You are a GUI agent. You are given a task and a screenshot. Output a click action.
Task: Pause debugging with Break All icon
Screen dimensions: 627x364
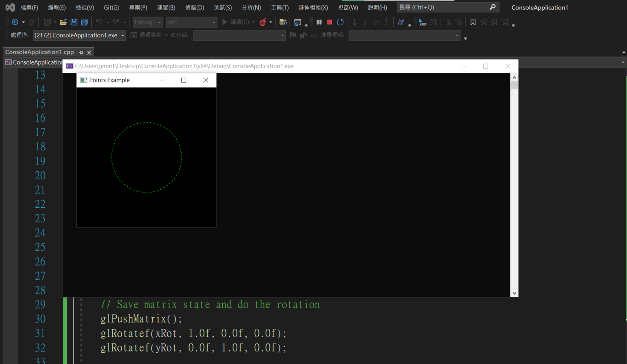tap(319, 22)
